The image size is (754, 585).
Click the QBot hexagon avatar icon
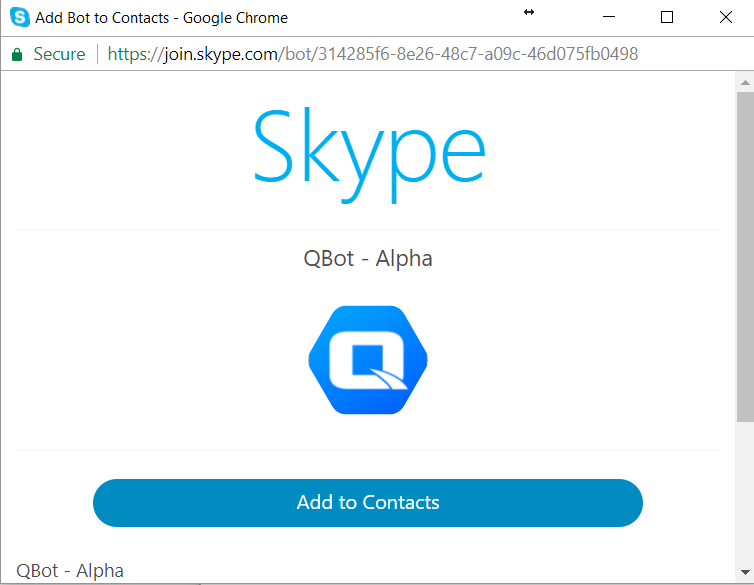(368, 360)
